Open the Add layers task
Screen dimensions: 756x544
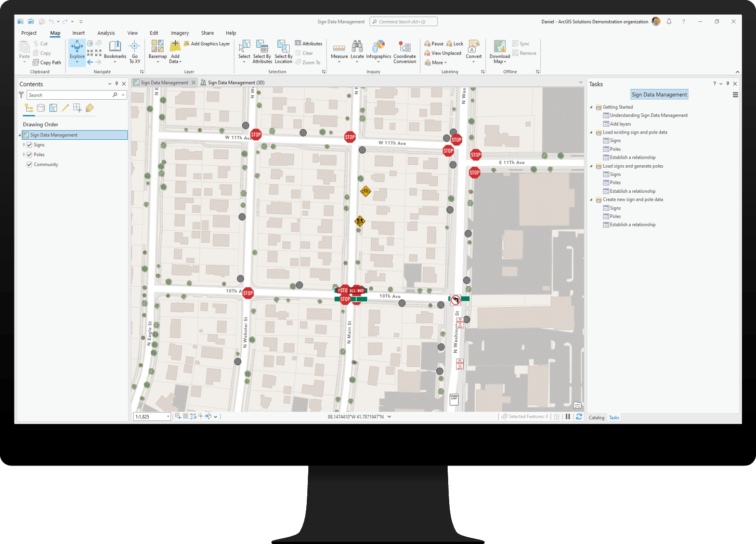[620, 124]
